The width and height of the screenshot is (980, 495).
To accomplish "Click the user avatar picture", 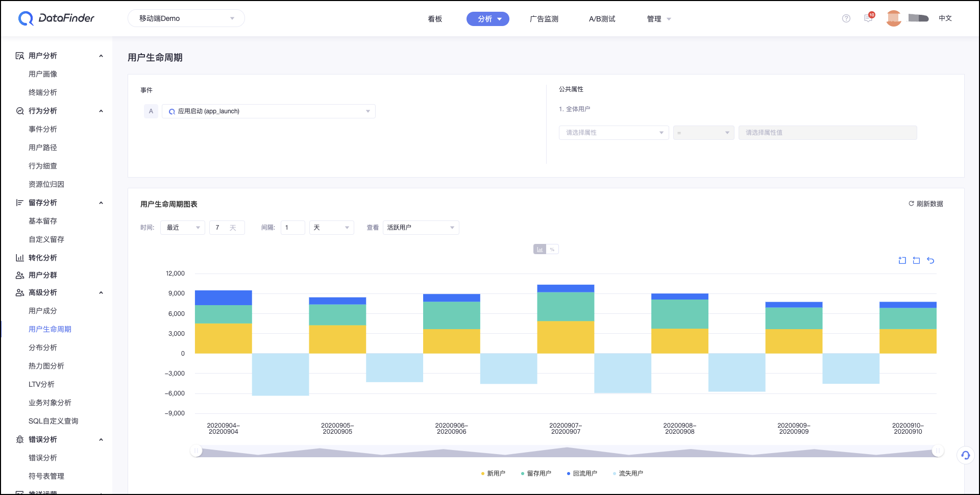I will [894, 18].
